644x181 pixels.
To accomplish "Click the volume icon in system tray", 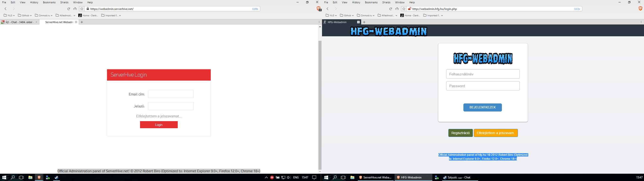I will (x=289, y=177).
